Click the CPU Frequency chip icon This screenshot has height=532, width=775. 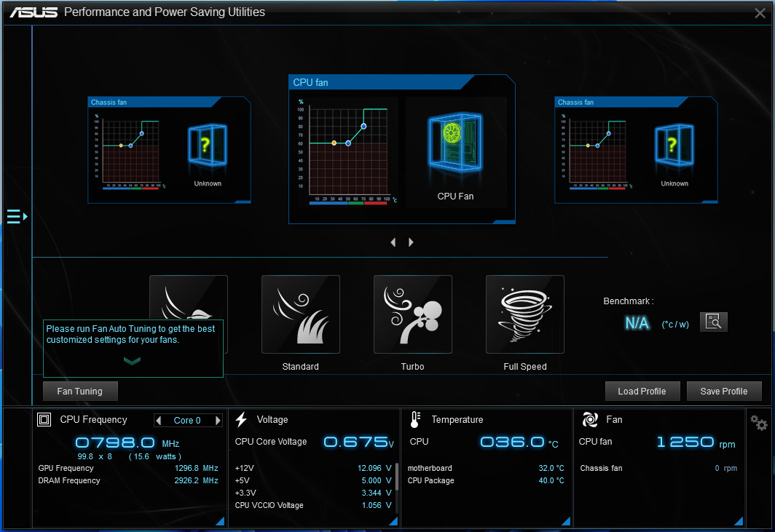44,420
